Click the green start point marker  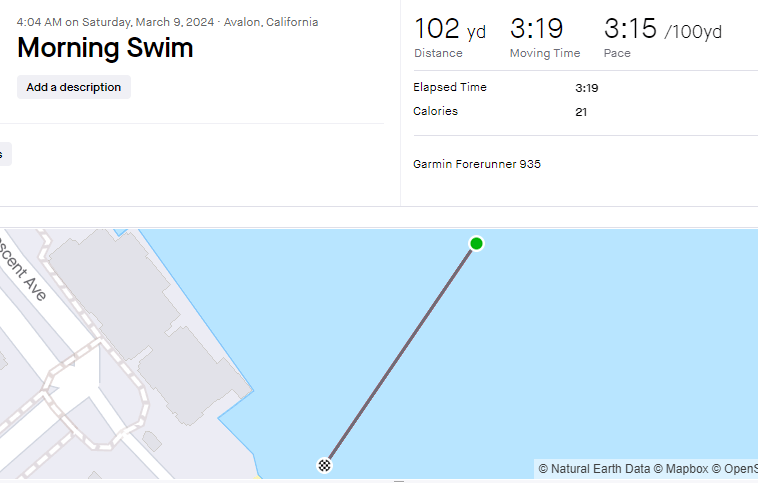(x=477, y=244)
